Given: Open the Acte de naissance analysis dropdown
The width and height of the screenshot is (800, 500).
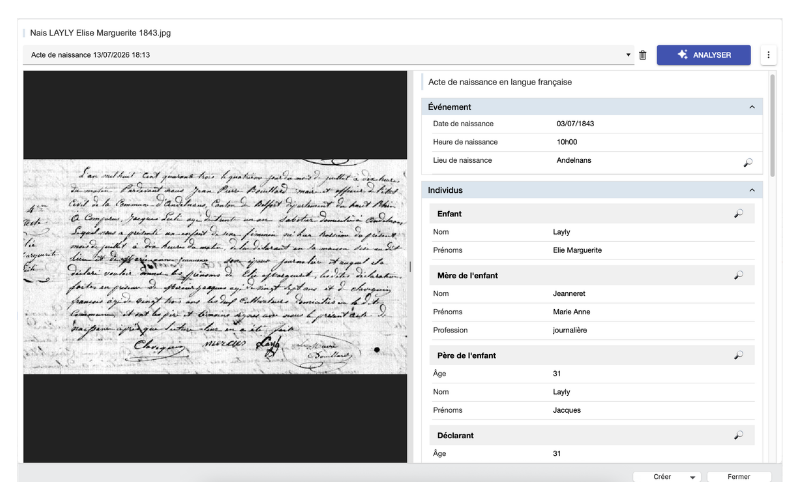Looking at the screenshot, I should 328,55.
